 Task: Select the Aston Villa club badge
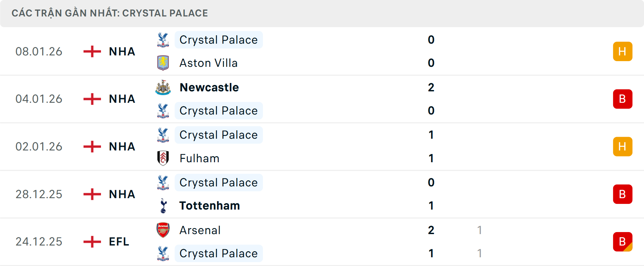(x=163, y=62)
